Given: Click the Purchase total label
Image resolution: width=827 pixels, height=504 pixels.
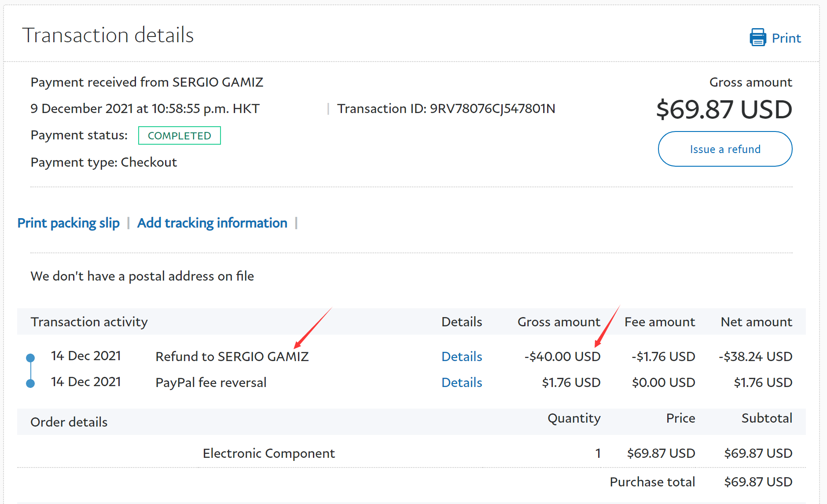Looking at the screenshot, I should [x=652, y=482].
